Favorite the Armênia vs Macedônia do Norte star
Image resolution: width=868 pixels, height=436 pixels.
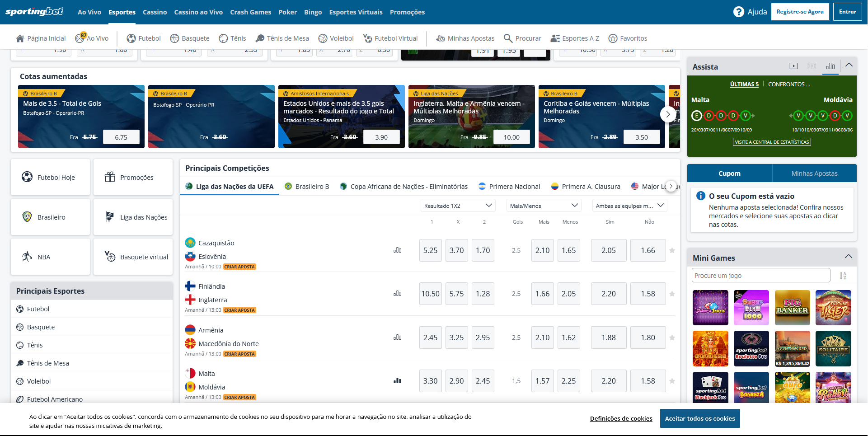(x=672, y=338)
